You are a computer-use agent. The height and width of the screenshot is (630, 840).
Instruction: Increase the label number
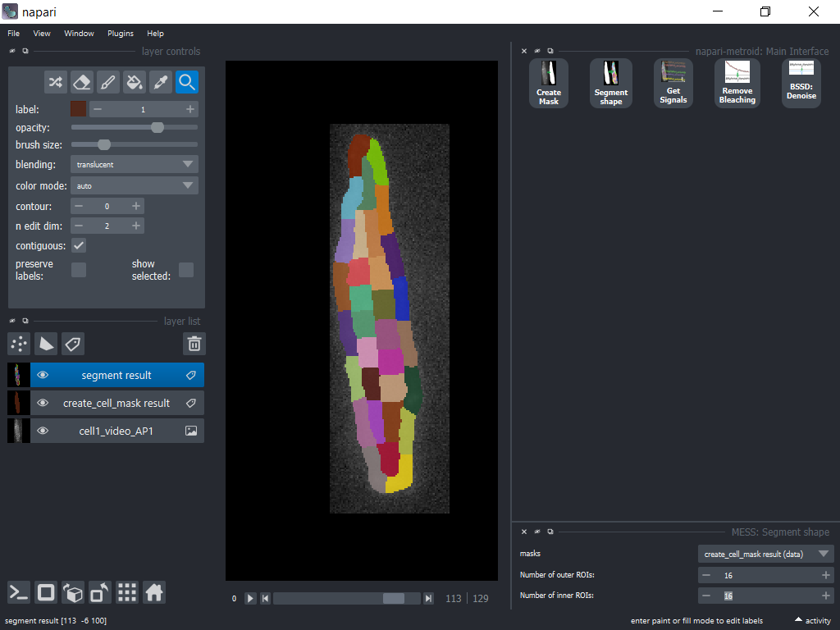point(190,109)
